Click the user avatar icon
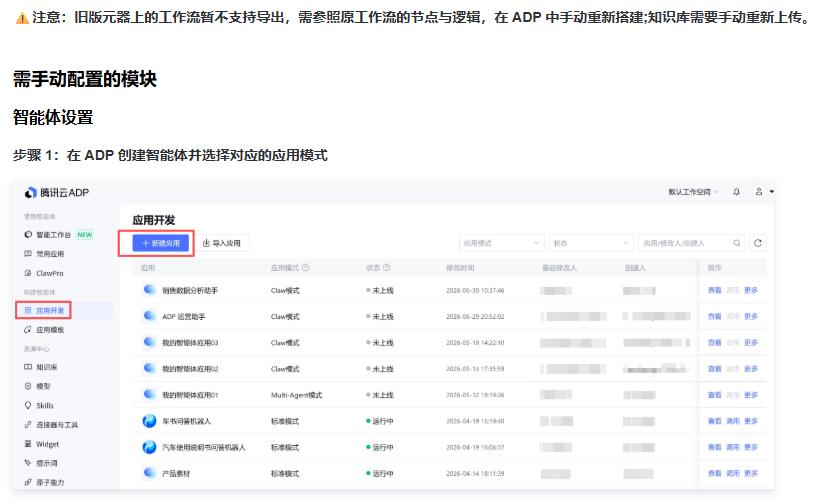Viewport: 828px width, 503px height. [759, 192]
